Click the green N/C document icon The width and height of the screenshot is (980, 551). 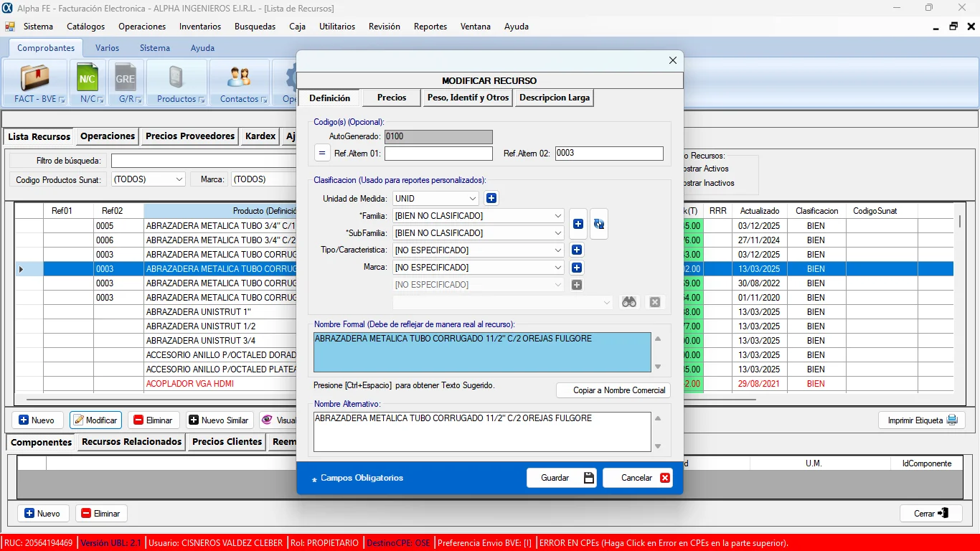coord(88,77)
